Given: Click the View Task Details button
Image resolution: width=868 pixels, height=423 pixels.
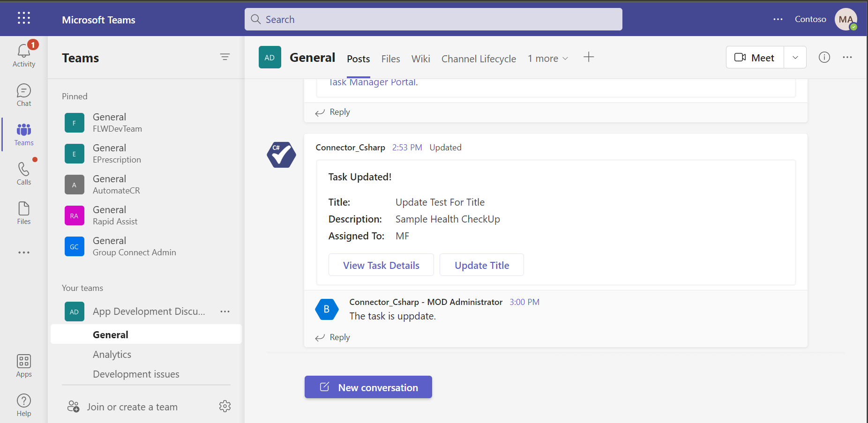Looking at the screenshot, I should coord(381,265).
